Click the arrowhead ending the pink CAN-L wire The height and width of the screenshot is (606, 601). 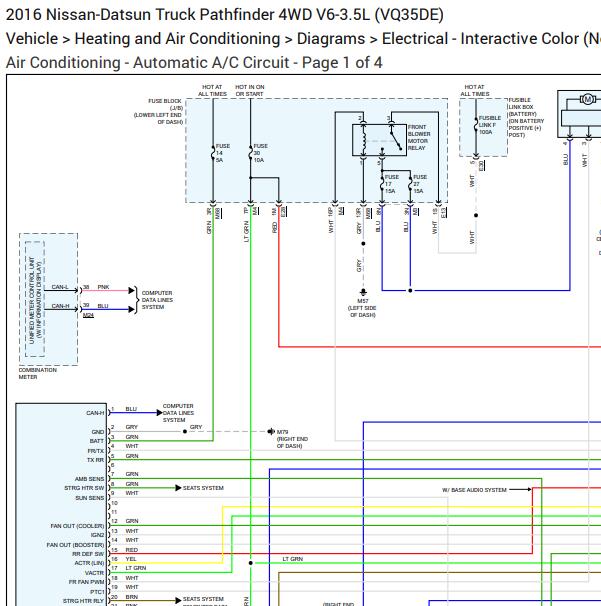tap(131, 290)
